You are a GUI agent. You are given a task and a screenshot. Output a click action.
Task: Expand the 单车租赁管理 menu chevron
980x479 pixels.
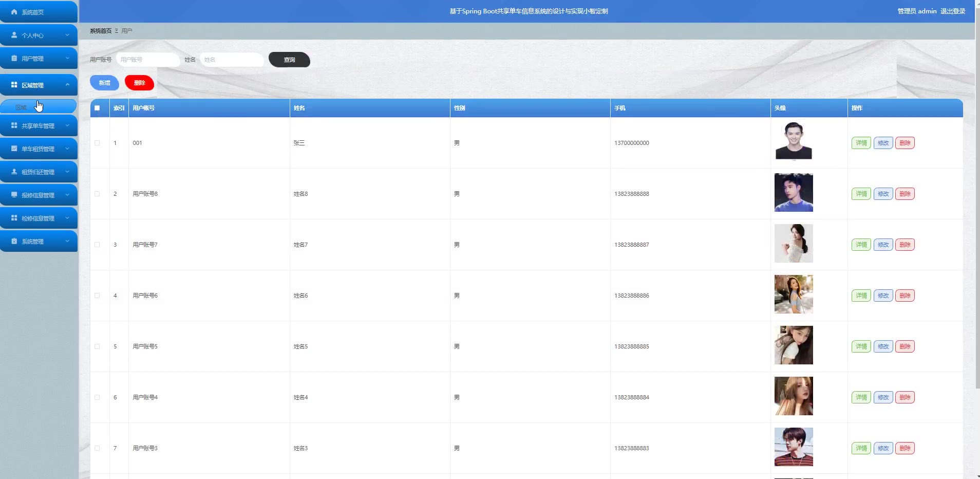(67, 149)
